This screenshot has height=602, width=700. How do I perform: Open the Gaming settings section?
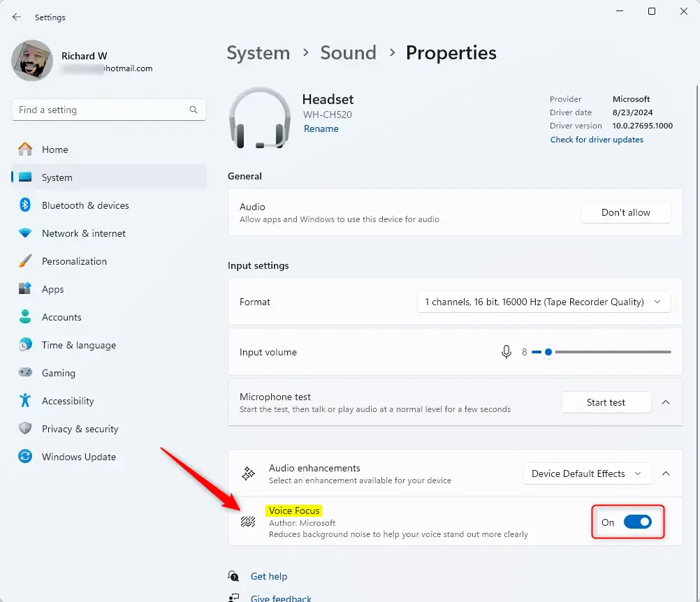pos(59,373)
